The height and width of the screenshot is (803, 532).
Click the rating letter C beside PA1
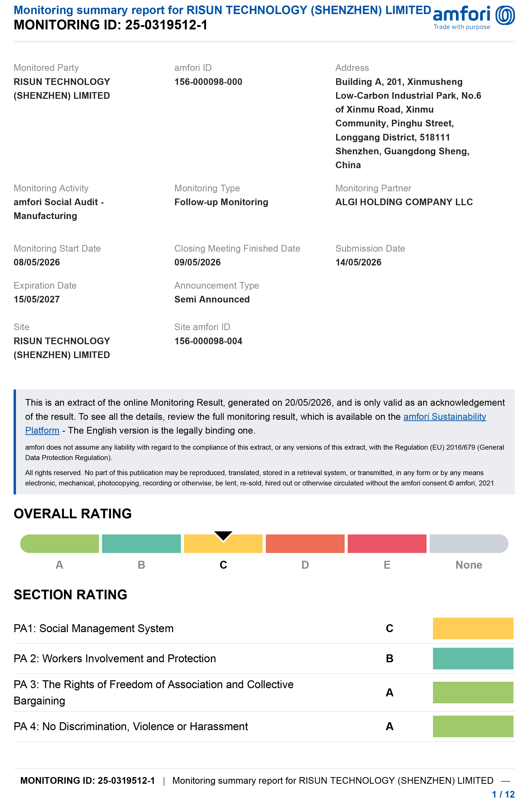click(389, 628)
